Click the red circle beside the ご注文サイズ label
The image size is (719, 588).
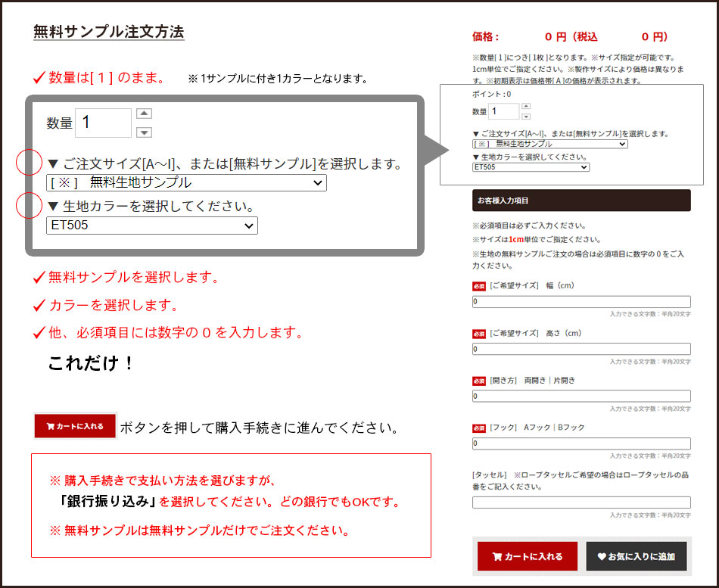(29, 163)
